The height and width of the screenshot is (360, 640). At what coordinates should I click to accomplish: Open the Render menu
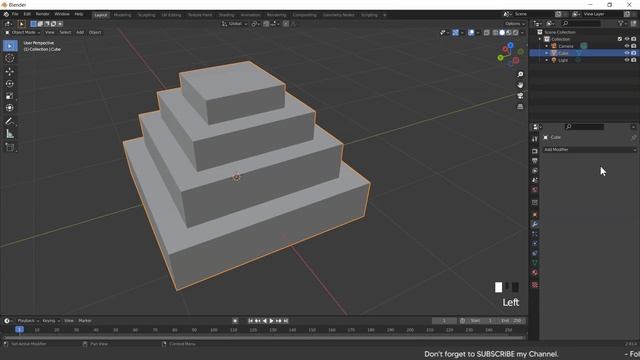tap(42, 14)
